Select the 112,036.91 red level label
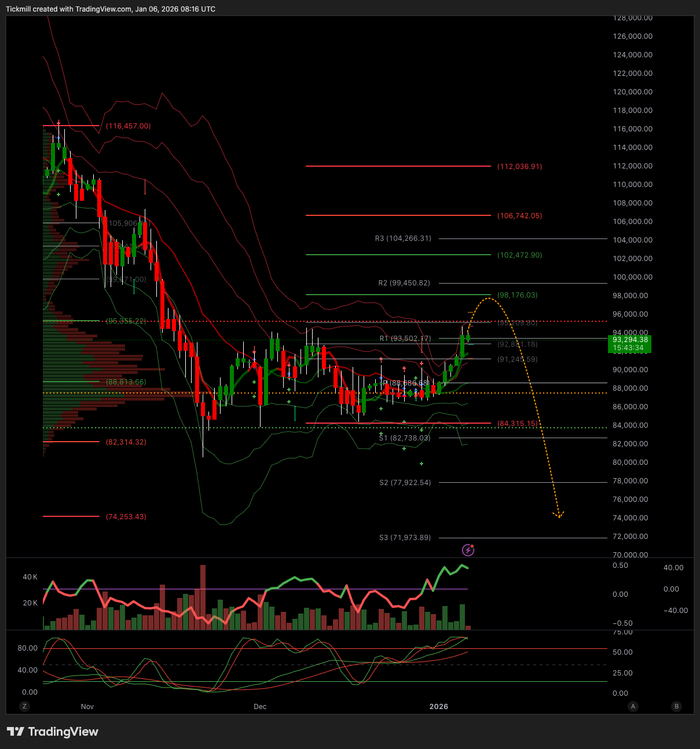The height and width of the screenshot is (749, 700). (x=519, y=167)
